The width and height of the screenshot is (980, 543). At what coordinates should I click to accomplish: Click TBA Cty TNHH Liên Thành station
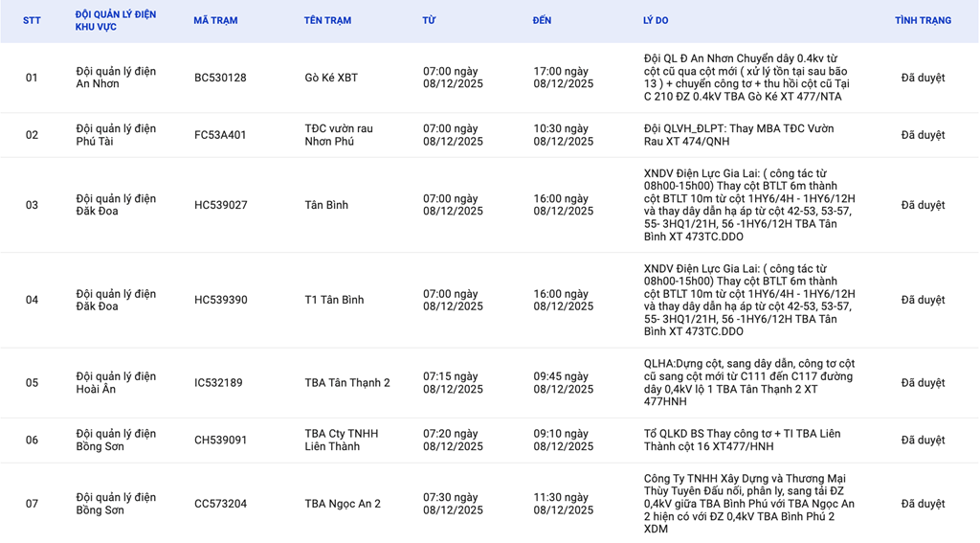(341, 441)
